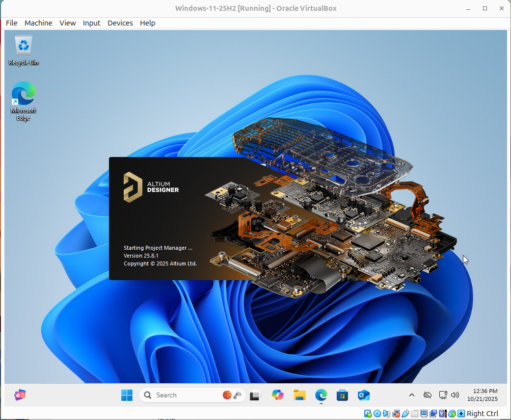Open Outlook from the taskbar
511x420 pixels.
coord(363,395)
